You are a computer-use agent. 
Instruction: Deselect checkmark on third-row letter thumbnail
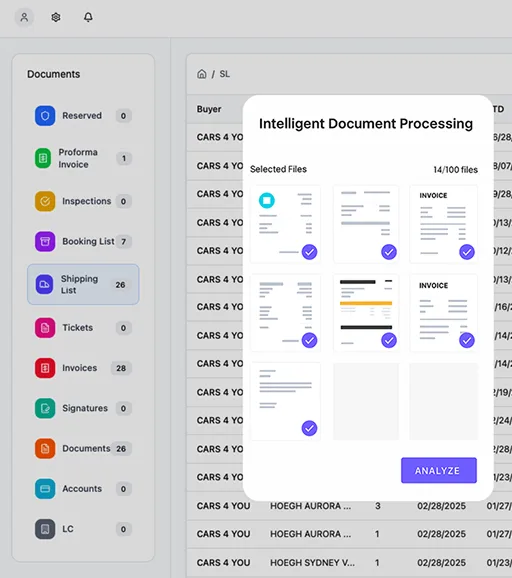[309, 428]
